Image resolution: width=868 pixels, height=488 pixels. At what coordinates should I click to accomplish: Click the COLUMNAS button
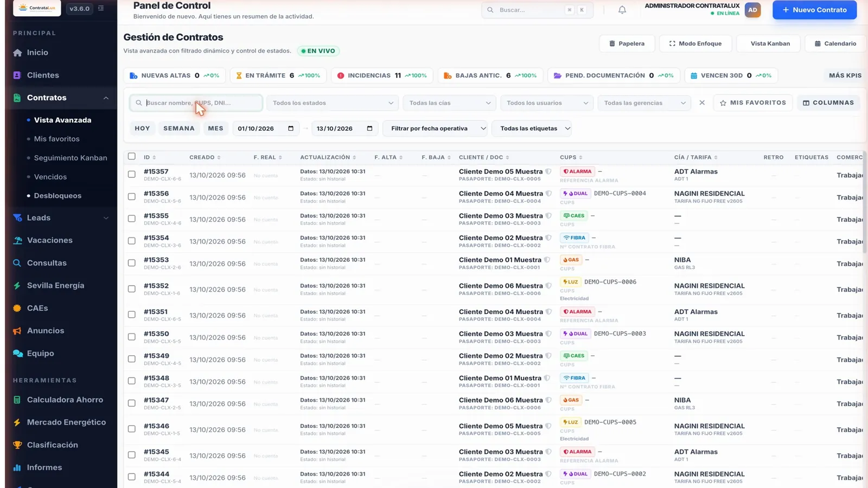click(828, 102)
